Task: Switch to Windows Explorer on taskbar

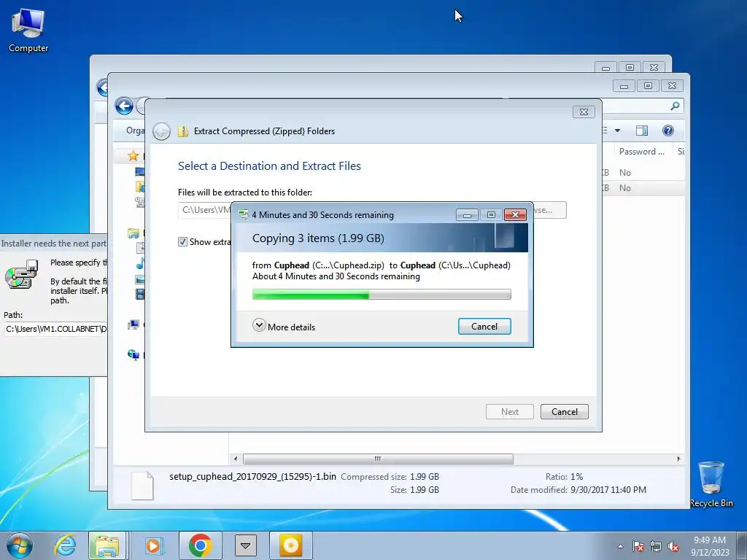Action: coord(107,545)
